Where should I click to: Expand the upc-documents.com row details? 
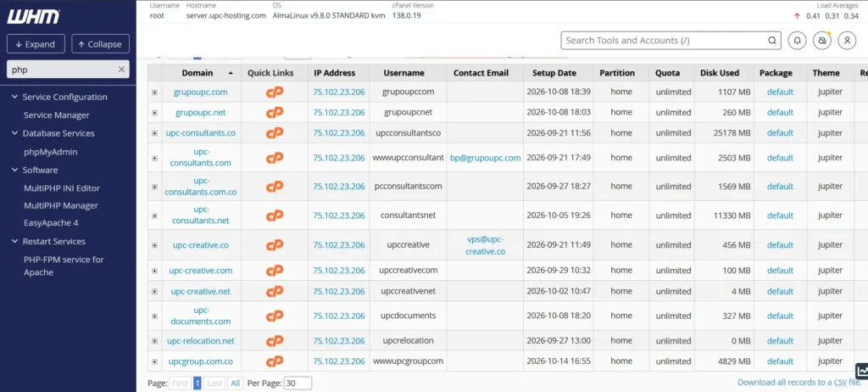click(154, 316)
